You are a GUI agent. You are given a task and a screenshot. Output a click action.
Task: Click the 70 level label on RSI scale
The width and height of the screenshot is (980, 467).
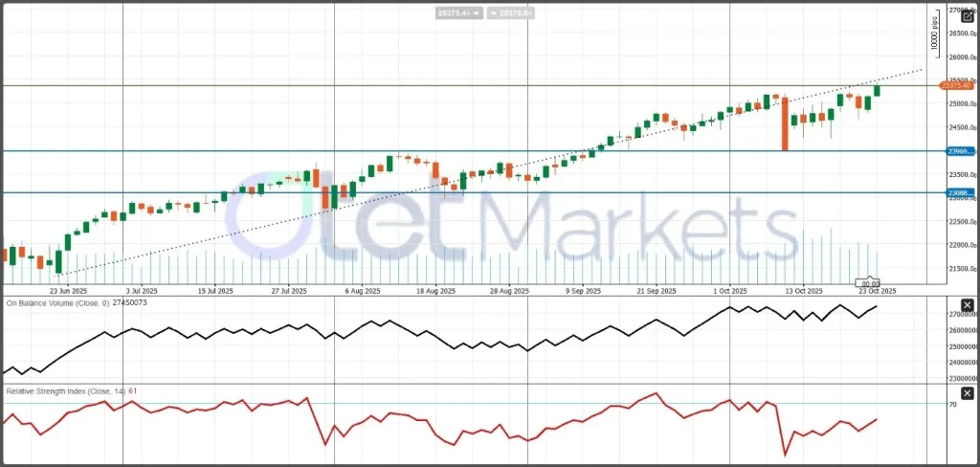tap(953, 405)
